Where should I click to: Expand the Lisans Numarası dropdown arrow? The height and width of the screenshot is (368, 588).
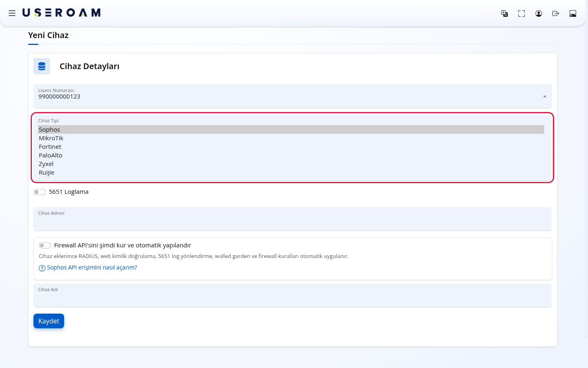(545, 96)
